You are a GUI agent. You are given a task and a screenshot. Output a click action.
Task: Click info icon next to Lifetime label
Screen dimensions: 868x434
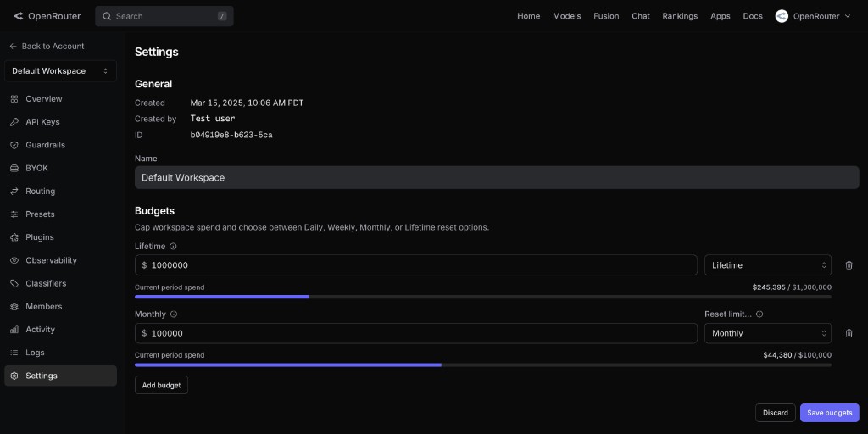pyautogui.click(x=173, y=247)
